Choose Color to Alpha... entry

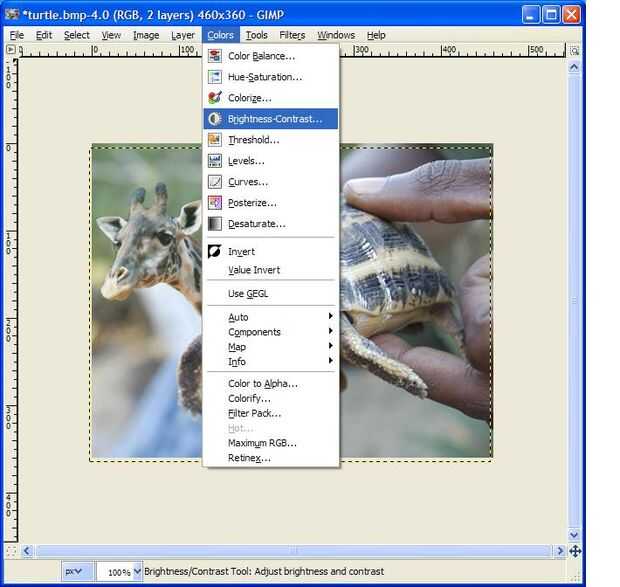click(x=271, y=383)
